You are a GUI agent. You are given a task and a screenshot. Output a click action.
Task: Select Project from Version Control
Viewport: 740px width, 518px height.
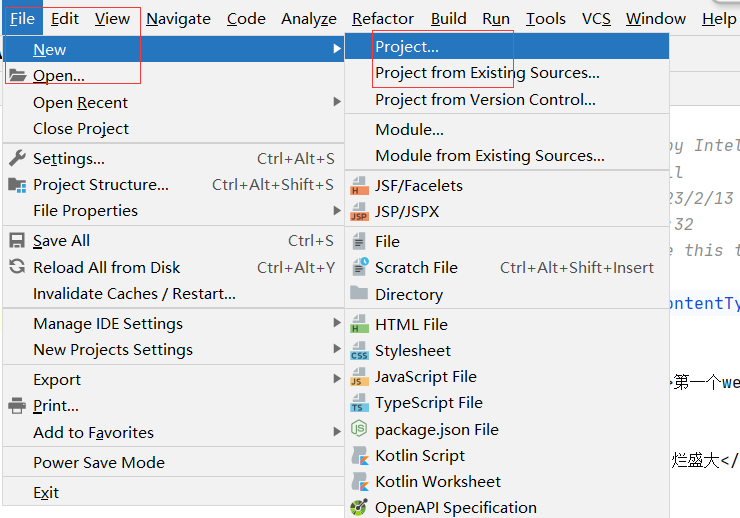tap(485, 99)
